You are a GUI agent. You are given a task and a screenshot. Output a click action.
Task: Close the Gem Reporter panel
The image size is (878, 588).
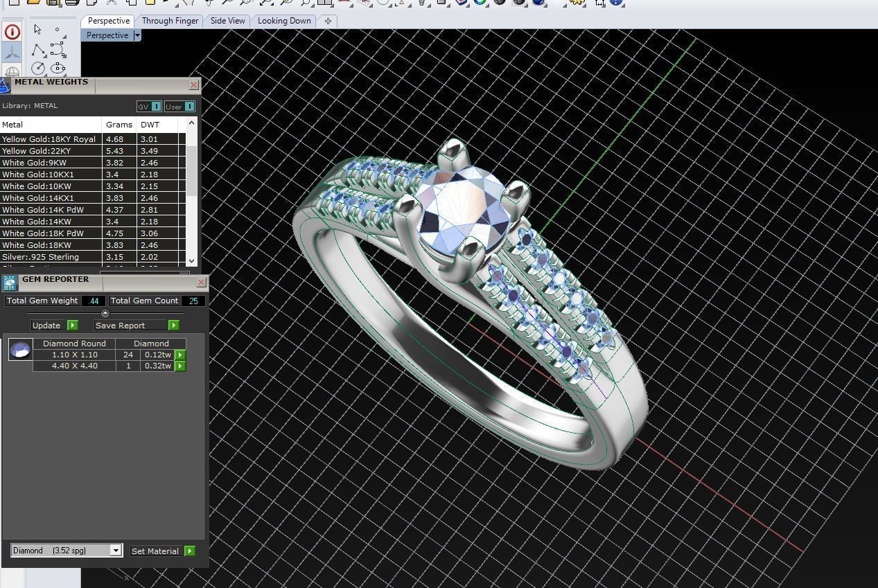coord(201,283)
